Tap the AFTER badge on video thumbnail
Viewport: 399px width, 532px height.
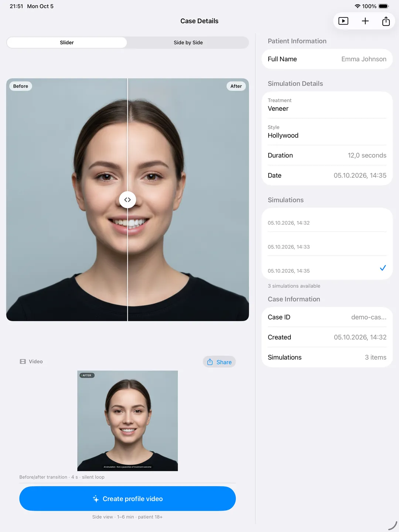tap(87, 375)
